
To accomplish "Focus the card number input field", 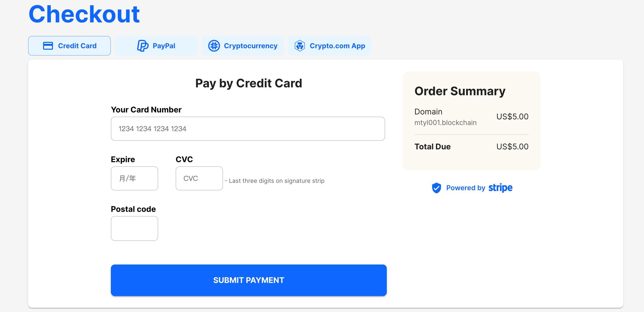I will tap(248, 128).
